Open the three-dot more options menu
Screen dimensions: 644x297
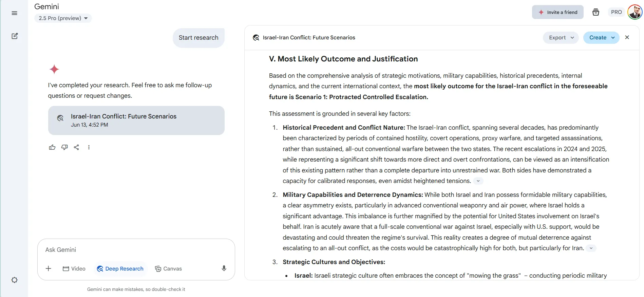[89, 147]
